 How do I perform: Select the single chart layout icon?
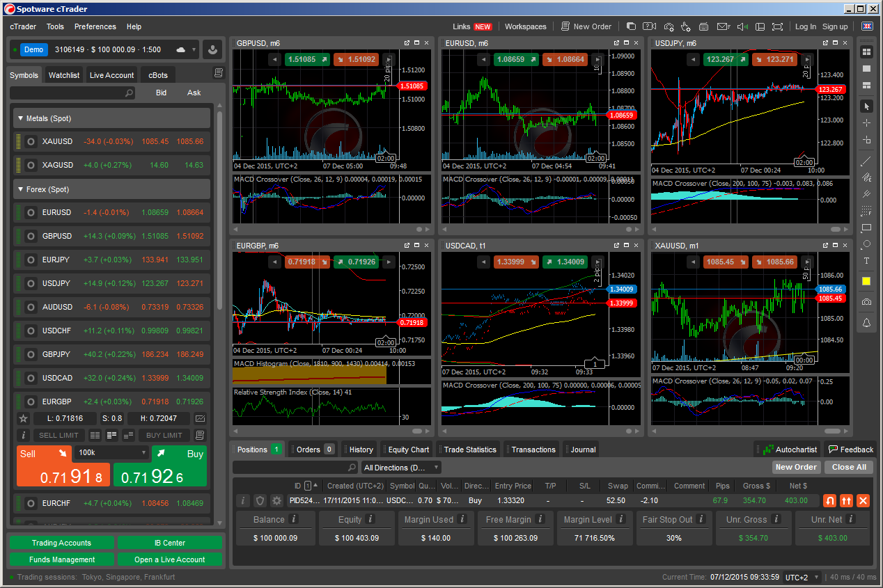click(866, 68)
